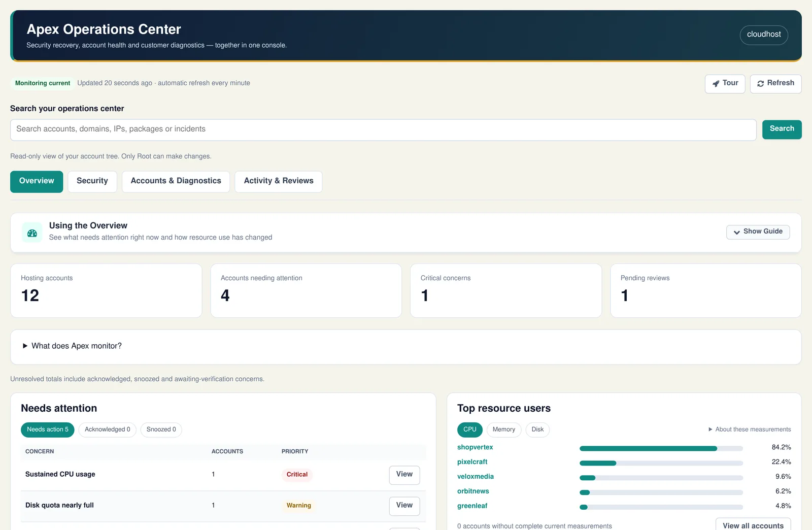Click the cloudhost account badge
This screenshot has width=812, height=530.
(764, 35)
